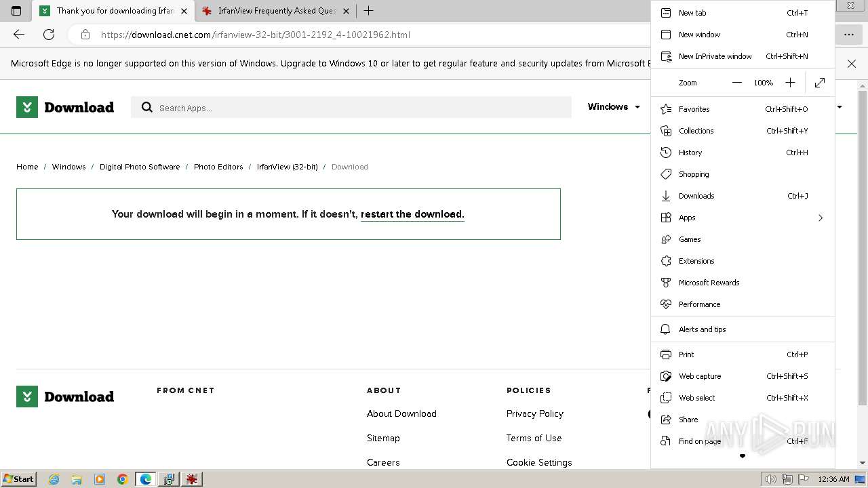868x488 pixels.
Task: Open Terms of Use footer link
Action: pyautogui.click(x=534, y=438)
